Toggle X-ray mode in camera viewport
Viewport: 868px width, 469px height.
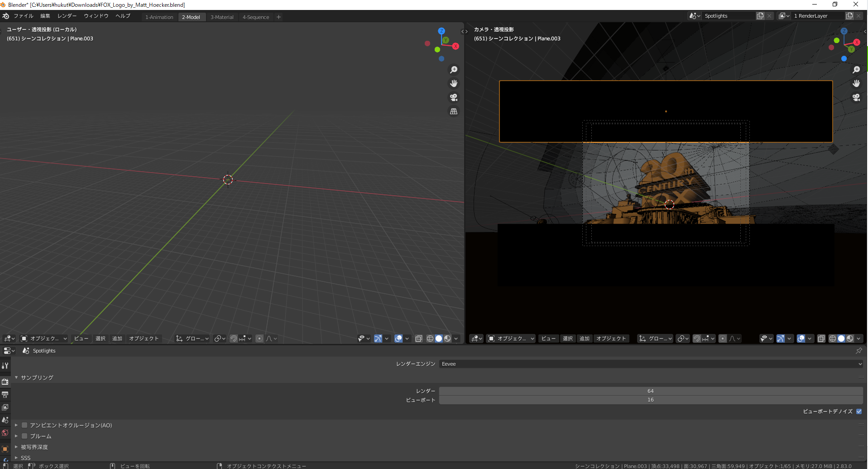(821, 338)
